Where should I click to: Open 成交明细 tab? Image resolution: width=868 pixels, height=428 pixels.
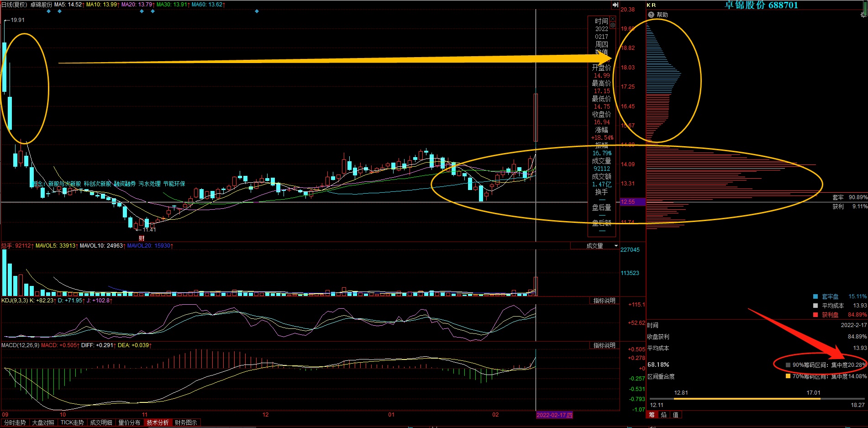pos(101,423)
